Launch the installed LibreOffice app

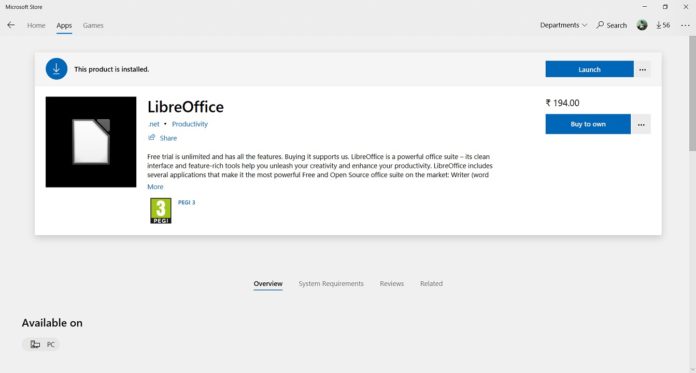tap(589, 69)
